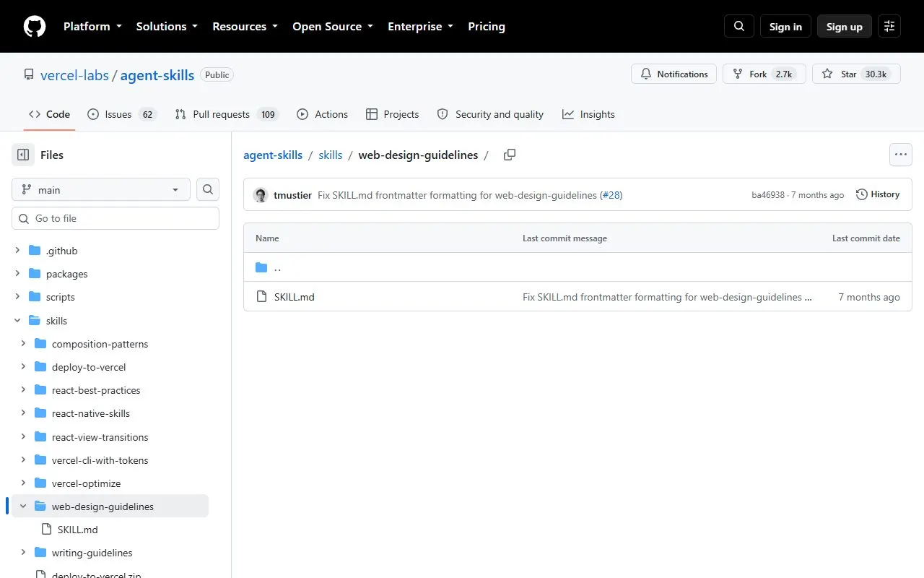The width and height of the screenshot is (924, 578).
Task: Click the Sign up button
Action: click(x=845, y=27)
